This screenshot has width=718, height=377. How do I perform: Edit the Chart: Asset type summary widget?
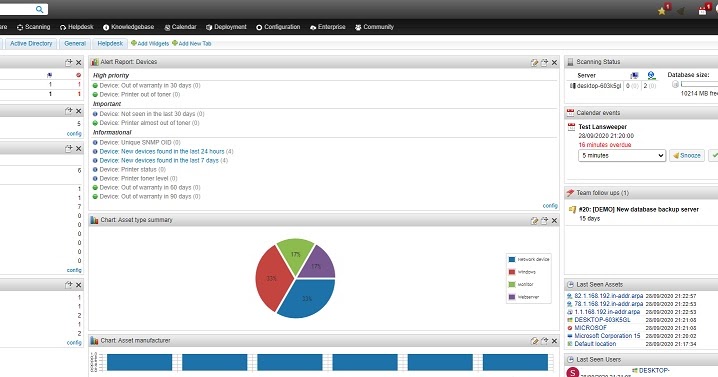pos(534,220)
